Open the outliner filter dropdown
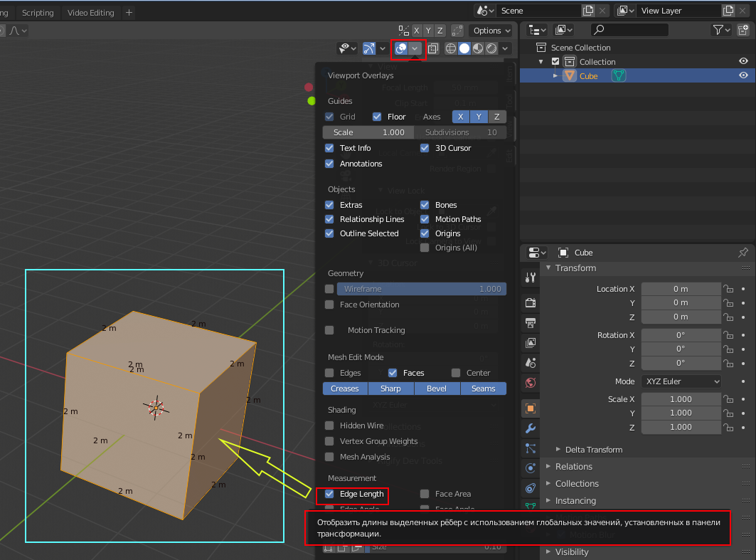Screen dimensions: 756x560 [x=721, y=30]
